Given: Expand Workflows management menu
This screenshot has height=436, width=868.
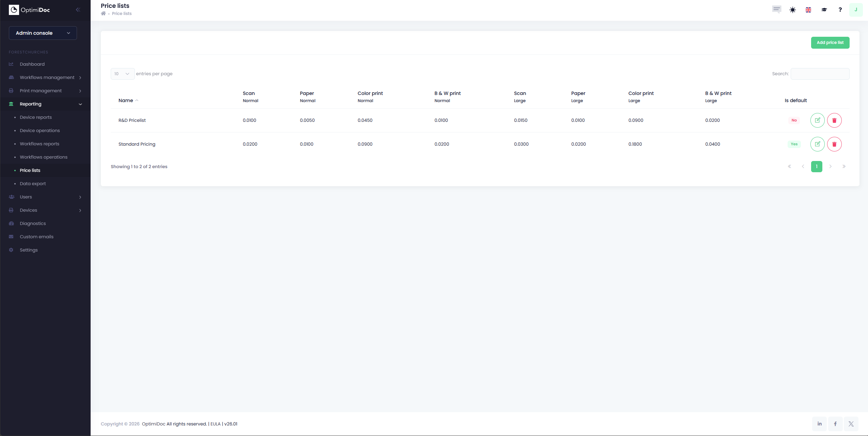Looking at the screenshot, I should pos(47,78).
